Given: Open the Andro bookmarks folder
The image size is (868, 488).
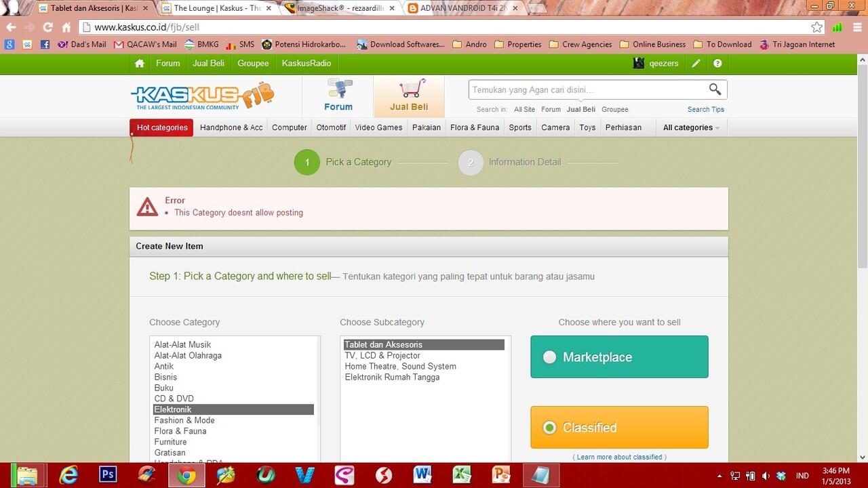Looking at the screenshot, I should 469,44.
